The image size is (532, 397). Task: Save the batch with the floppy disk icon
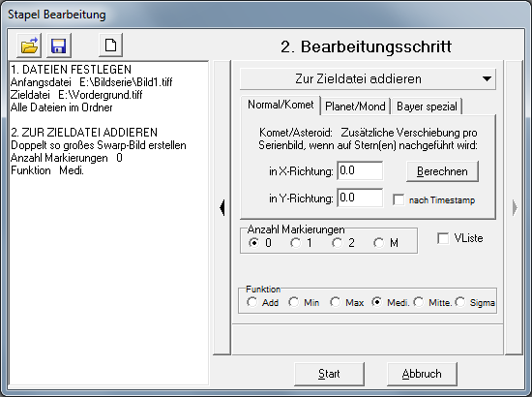click(59, 46)
